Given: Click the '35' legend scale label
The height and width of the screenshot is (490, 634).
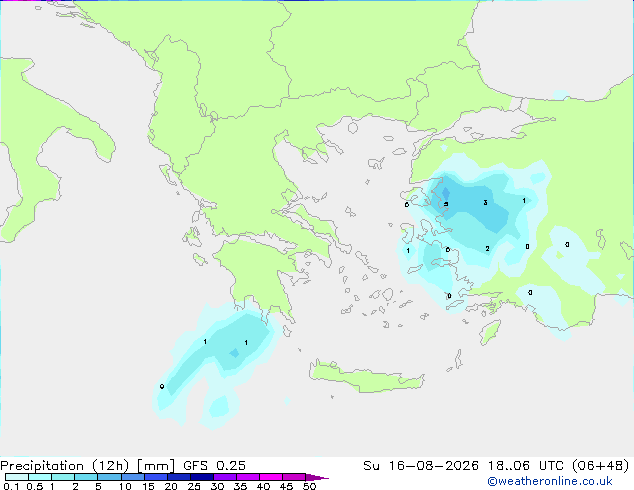Looking at the screenshot, I should click(240, 486).
